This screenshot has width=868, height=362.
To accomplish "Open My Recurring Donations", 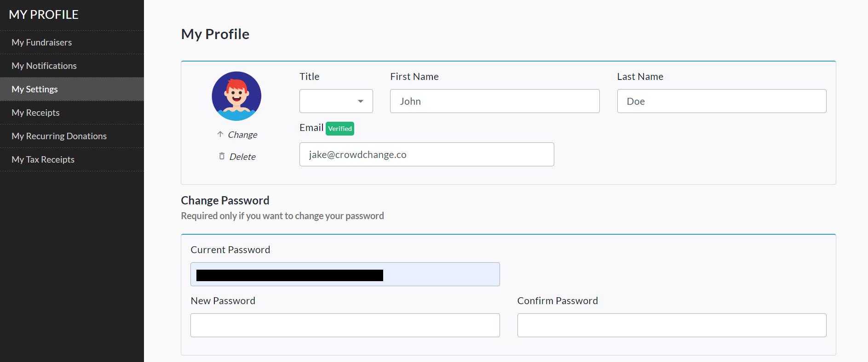I will (x=59, y=136).
